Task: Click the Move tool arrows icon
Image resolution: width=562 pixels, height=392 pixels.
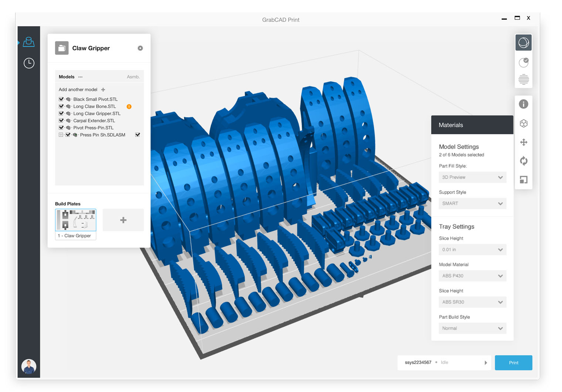Action: [523, 142]
